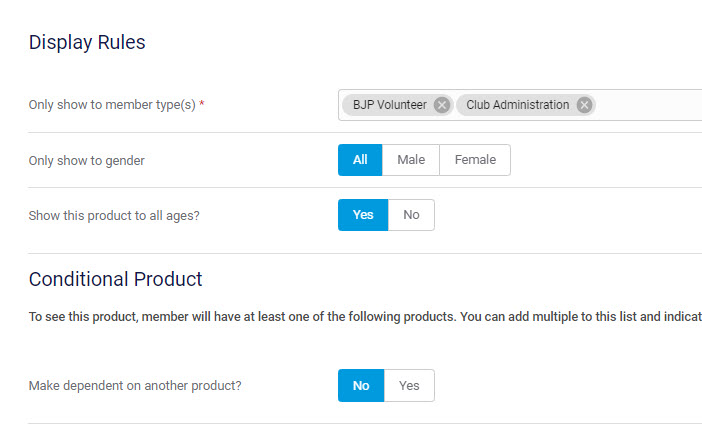This screenshot has height=429, width=702.
Task: Click the BJP Volunteer chip text
Action: (389, 105)
